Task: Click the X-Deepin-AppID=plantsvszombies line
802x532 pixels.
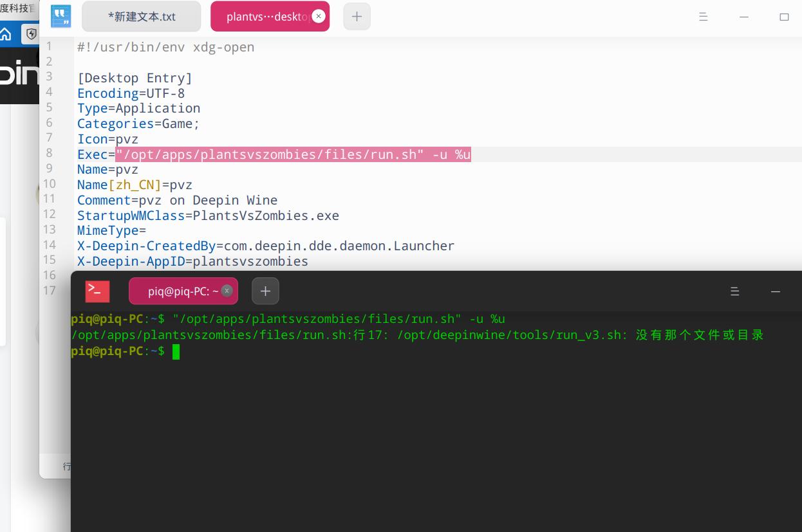Action: [x=192, y=261]
